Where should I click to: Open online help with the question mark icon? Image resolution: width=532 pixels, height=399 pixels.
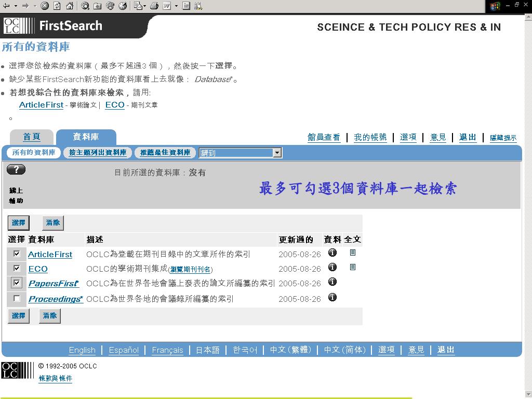coord(16,169)
